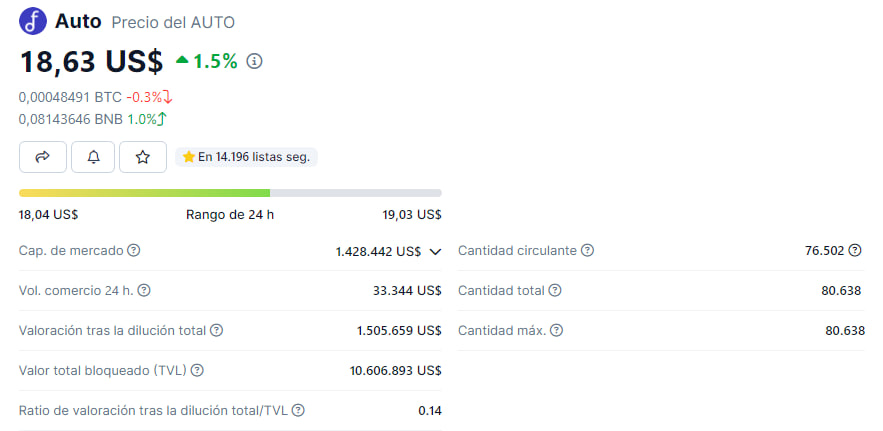The height and width of the screenshot is (431, 883).
Task: Click the 18,04 US$ low value
Action: coord(48,215)
